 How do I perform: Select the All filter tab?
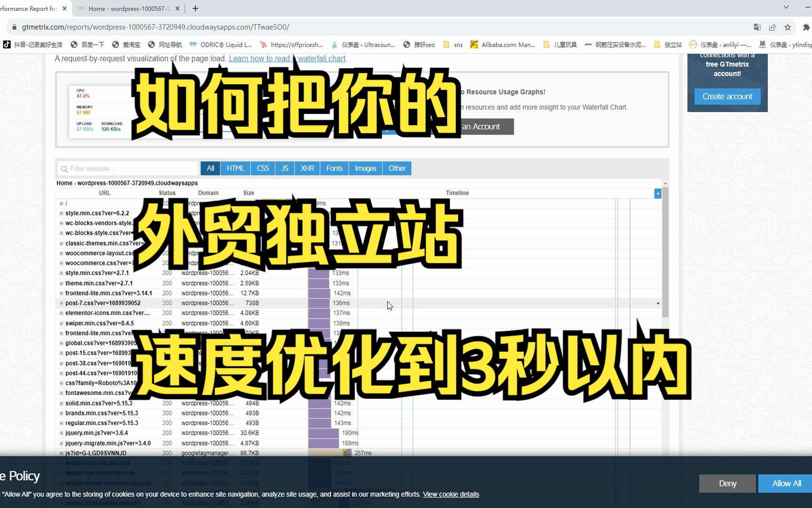(x=211, y=168)
